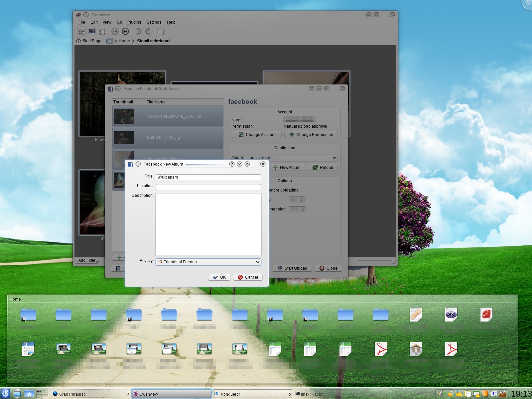The width and height of the screenshot is (532, 399).
Task: Switch Gwenview to image view mode
Action: [x=92, y=32]
